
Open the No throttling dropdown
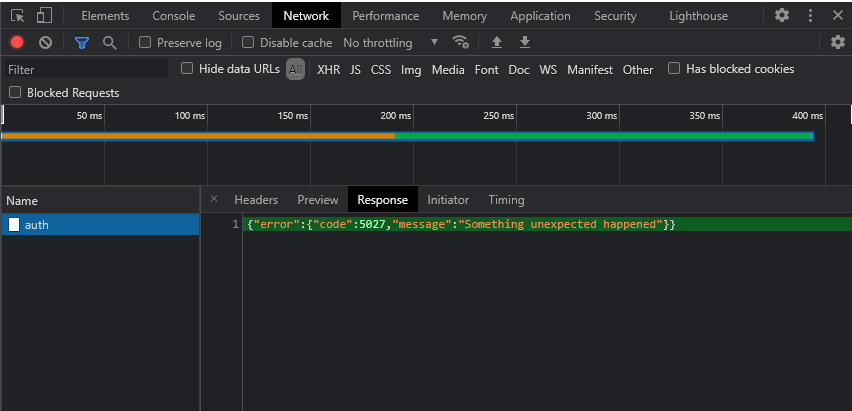point(390,42)
